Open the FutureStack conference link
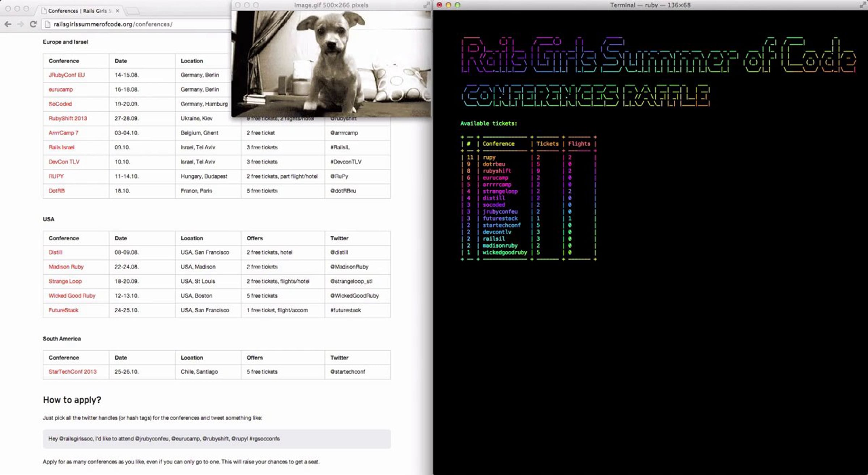 (x=63, y=310)
